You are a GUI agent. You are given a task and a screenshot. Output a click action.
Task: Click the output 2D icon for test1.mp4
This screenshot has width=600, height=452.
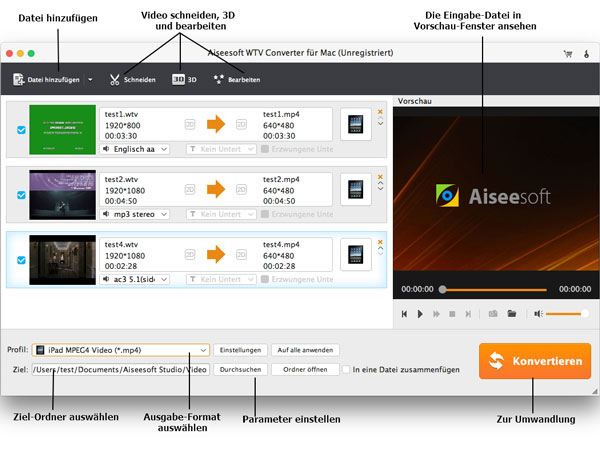241,124
